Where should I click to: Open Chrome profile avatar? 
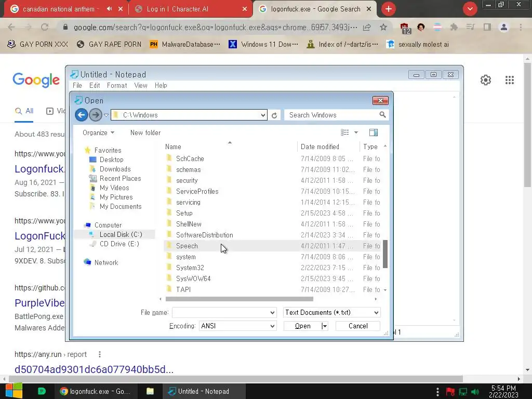click(504, 27)
